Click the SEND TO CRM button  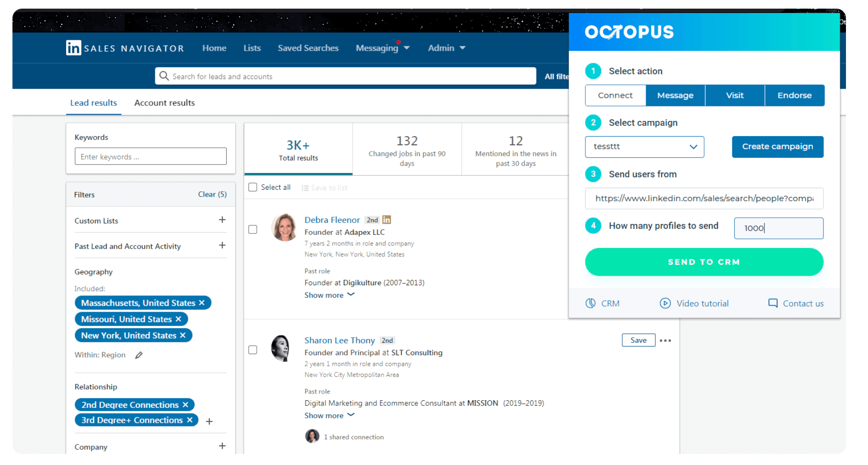coord(704,262)
